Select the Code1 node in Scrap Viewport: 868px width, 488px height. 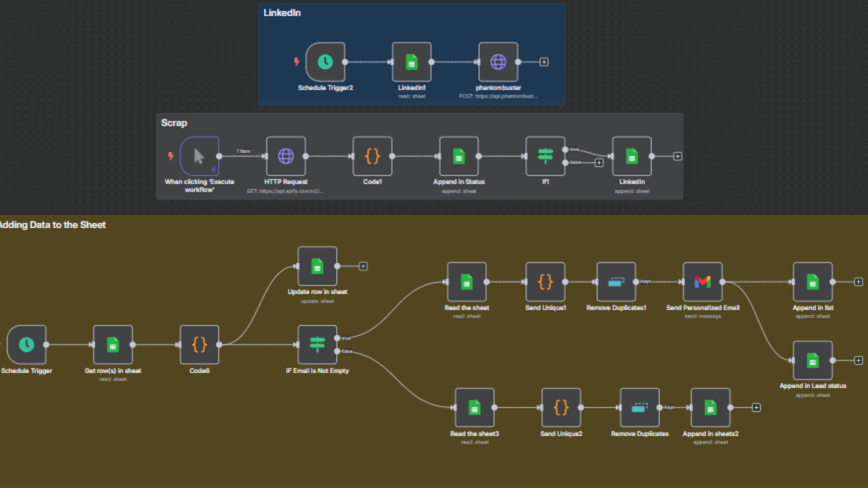click(372, 156)
